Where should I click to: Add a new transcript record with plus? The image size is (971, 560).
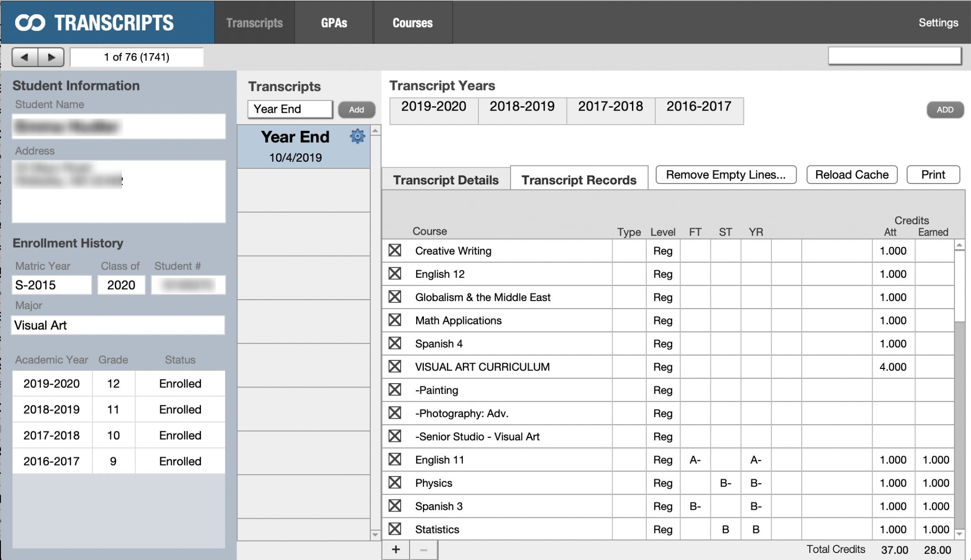coord(396,550)
